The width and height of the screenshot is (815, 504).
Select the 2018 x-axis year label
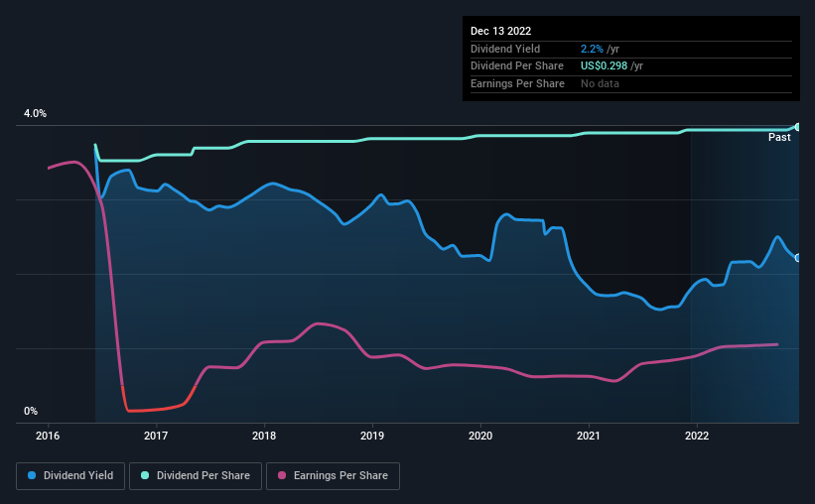click(x=264, y=436)
